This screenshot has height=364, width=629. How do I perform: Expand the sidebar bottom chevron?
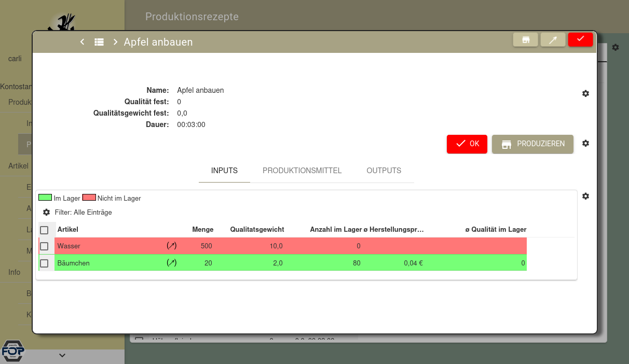62,355
